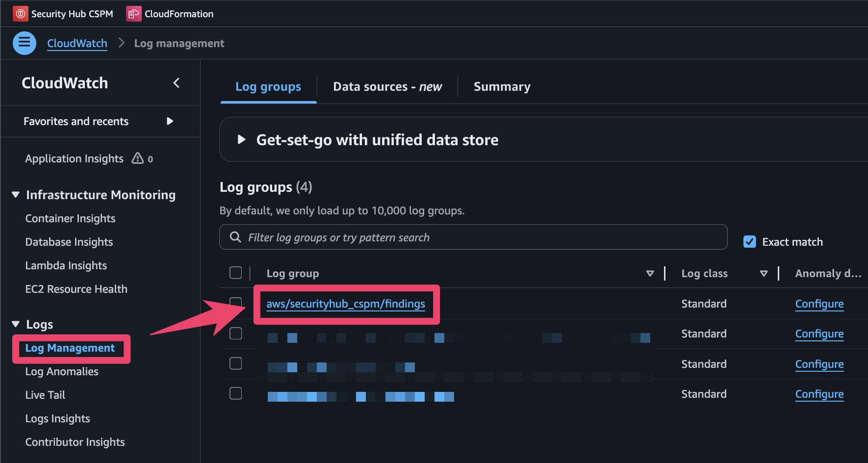Open Security Hub CSPM service icon

click(x=20, y=14)
